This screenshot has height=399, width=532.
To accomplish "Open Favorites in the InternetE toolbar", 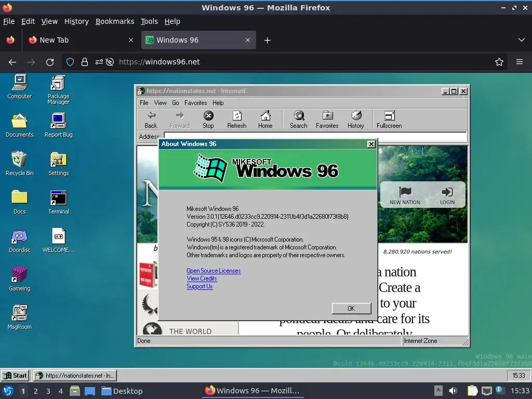I will point(327,120).
